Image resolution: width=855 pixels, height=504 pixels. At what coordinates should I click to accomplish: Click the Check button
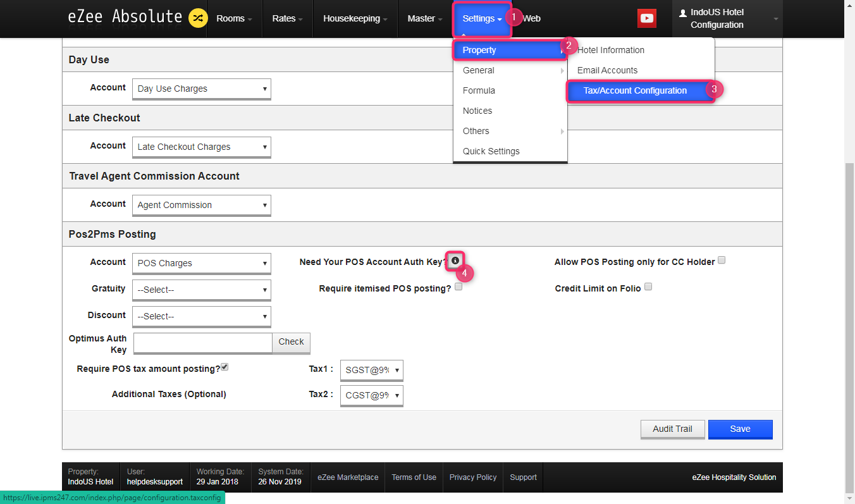tap(292, 343)
